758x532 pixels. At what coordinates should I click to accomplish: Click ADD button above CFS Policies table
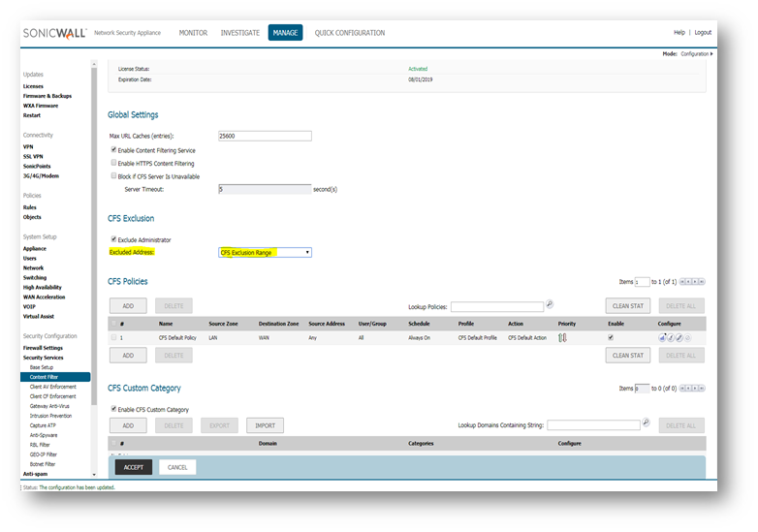coord(128,306)
